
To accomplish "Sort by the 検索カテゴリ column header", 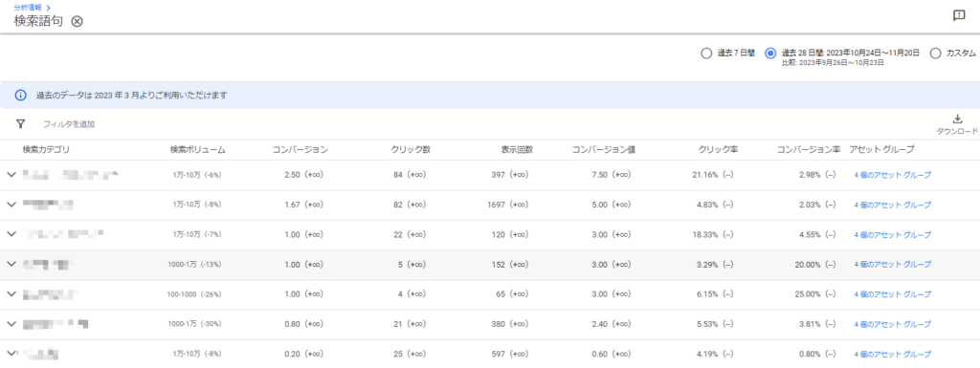I will point(46,150).
